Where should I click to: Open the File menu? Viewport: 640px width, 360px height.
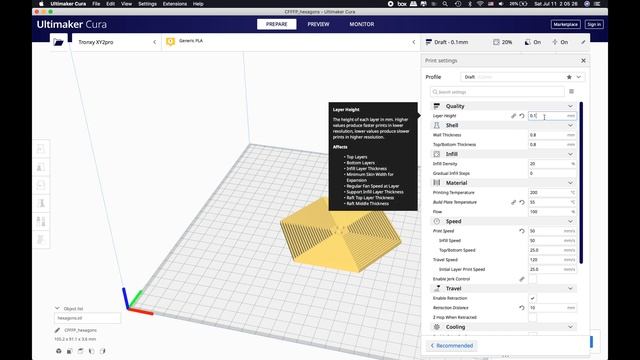point(96,4)
